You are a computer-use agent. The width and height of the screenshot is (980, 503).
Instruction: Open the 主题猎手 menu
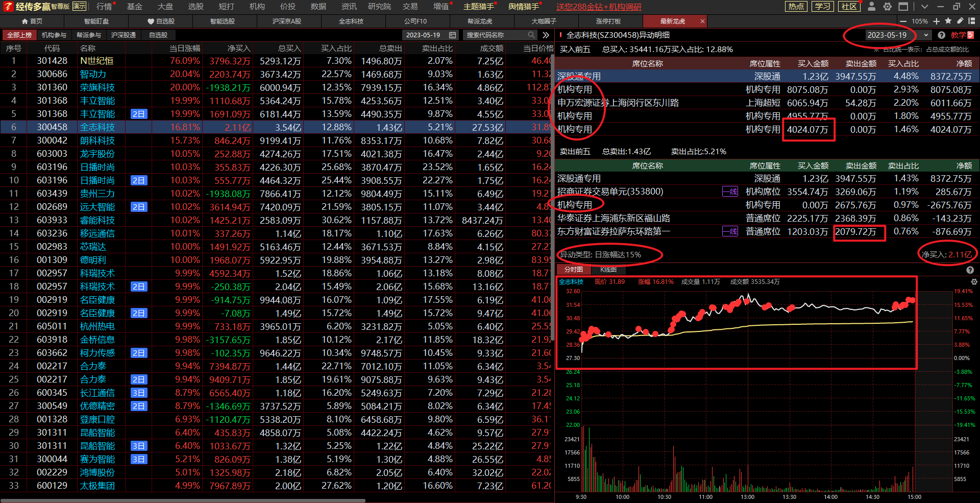[479, 7]
